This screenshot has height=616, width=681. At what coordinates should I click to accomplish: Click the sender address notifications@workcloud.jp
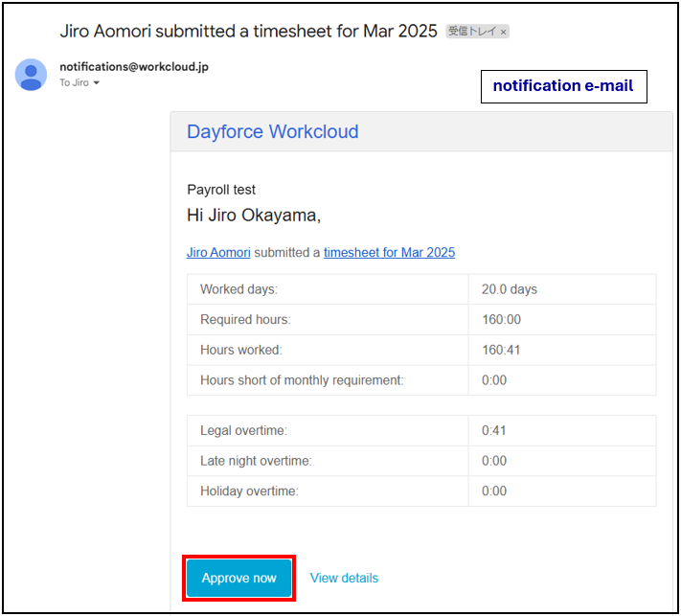pyautogui.click(x=134, y=66)
